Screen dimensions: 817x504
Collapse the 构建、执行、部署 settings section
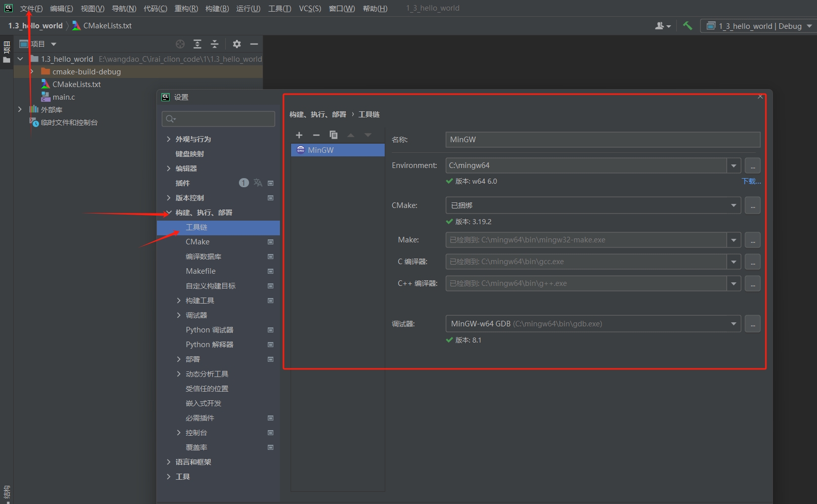[169, 213]
